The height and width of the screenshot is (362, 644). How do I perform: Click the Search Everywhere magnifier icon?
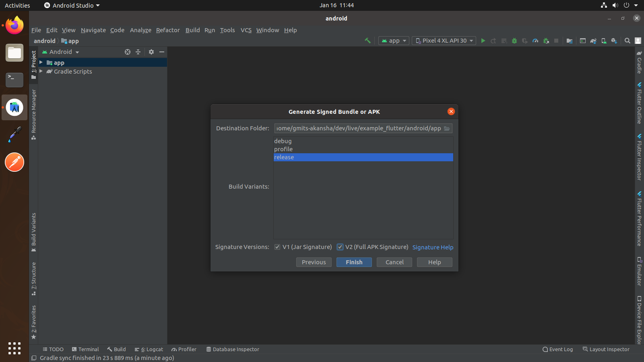[x=627, y=41]
